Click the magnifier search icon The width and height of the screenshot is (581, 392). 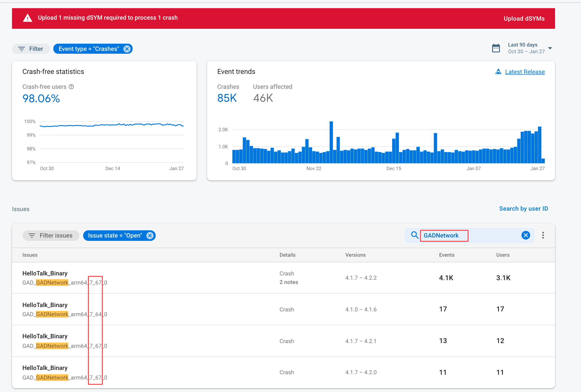tap(414, 235)
